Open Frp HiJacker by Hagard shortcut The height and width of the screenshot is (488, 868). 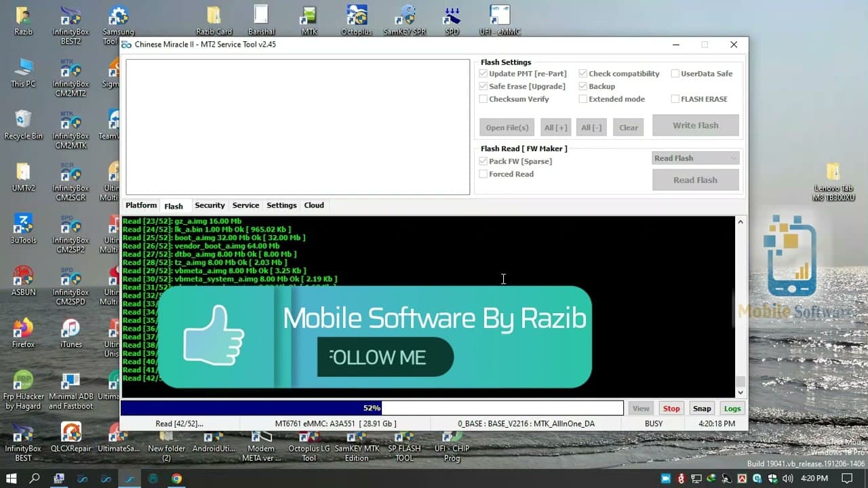(23, 390)
